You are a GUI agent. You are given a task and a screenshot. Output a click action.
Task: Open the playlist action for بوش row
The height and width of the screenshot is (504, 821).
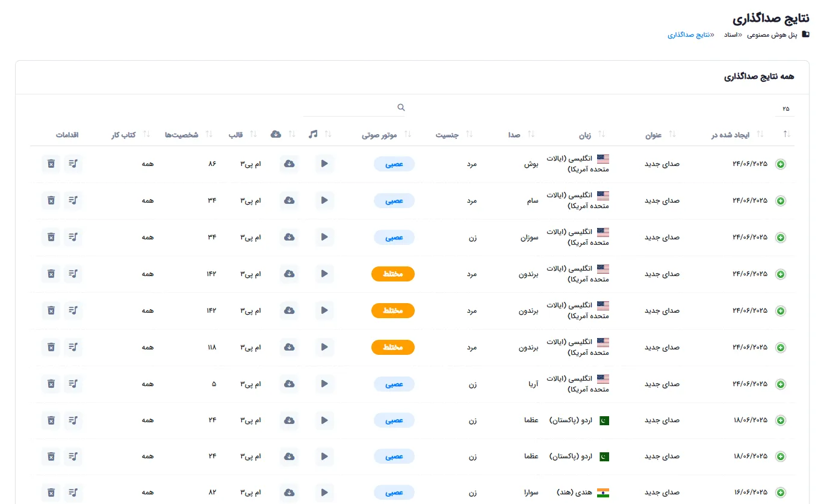[x=73, y=164]
